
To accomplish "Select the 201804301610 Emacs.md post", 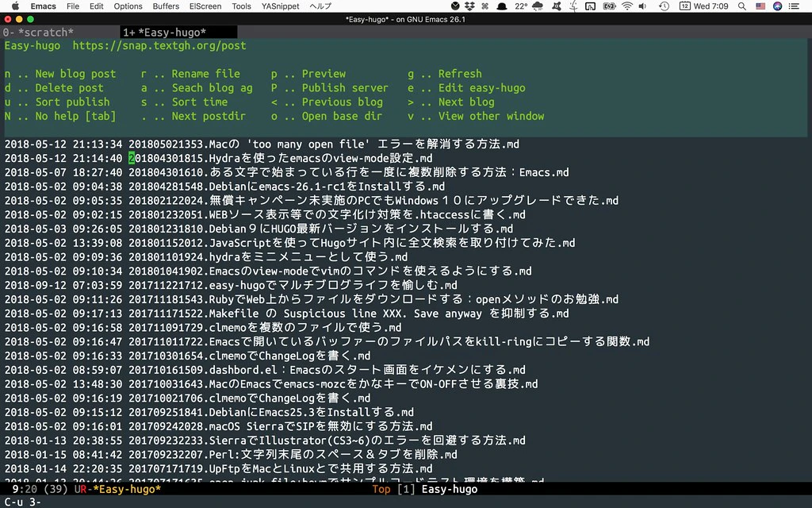I will click(x=286, y=171).
